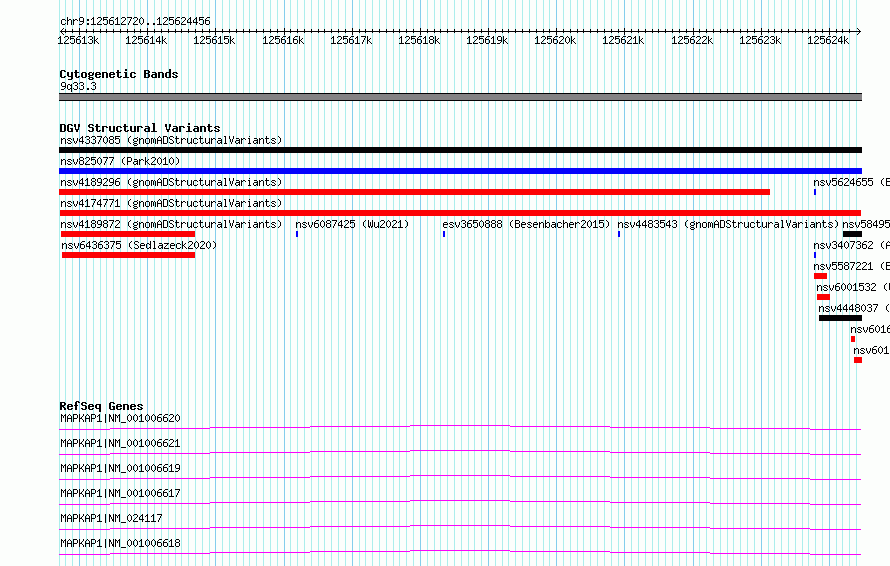Screen dimensions: 890x566
Task: Open the nsv4189872 variant label
Action: click(x=171, y=224)
